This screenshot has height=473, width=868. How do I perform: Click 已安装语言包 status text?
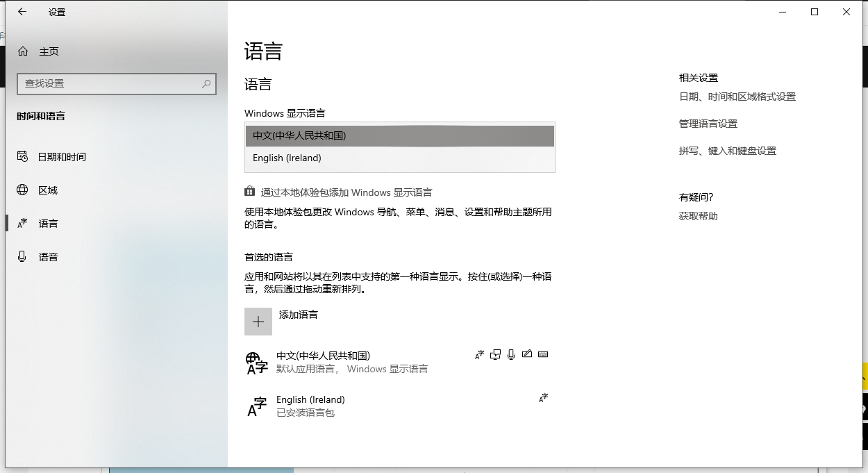tap(306, 413)
